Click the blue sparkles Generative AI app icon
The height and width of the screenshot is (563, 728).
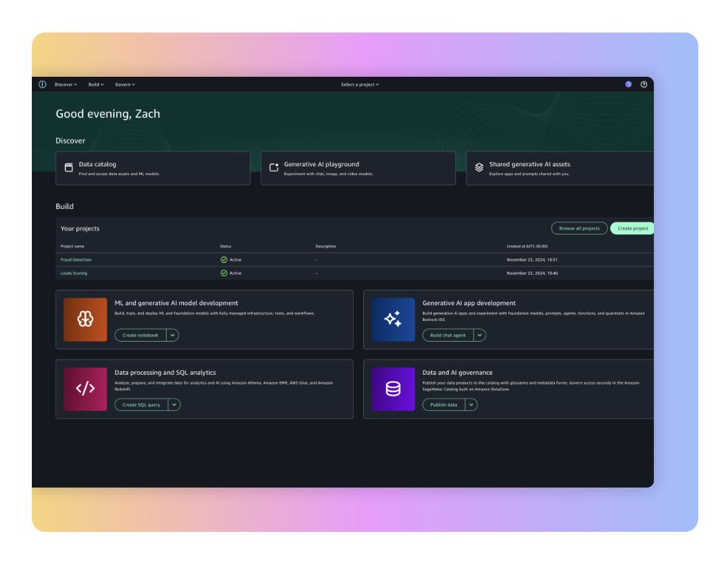[393, 320]
